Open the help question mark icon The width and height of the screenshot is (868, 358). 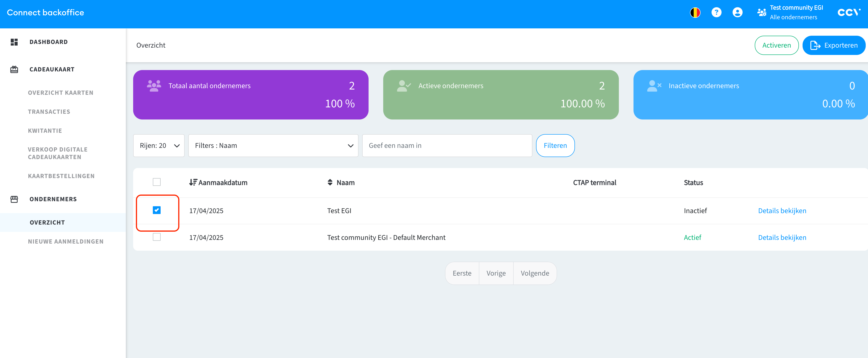point(716,12)
